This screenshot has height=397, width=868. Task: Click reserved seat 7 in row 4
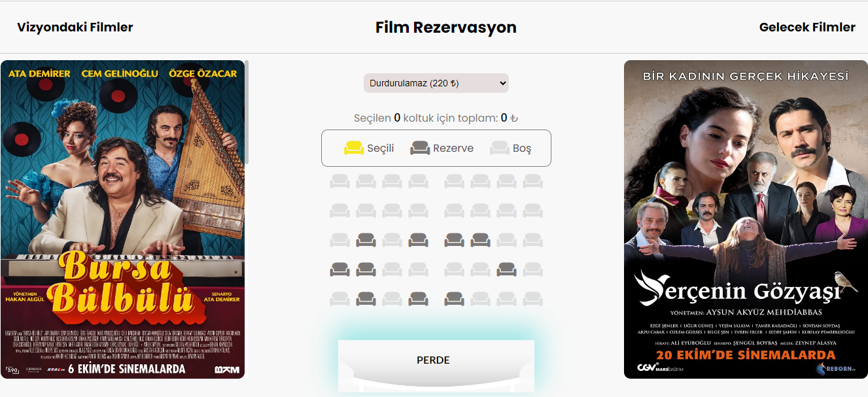[x=506, y=269]
